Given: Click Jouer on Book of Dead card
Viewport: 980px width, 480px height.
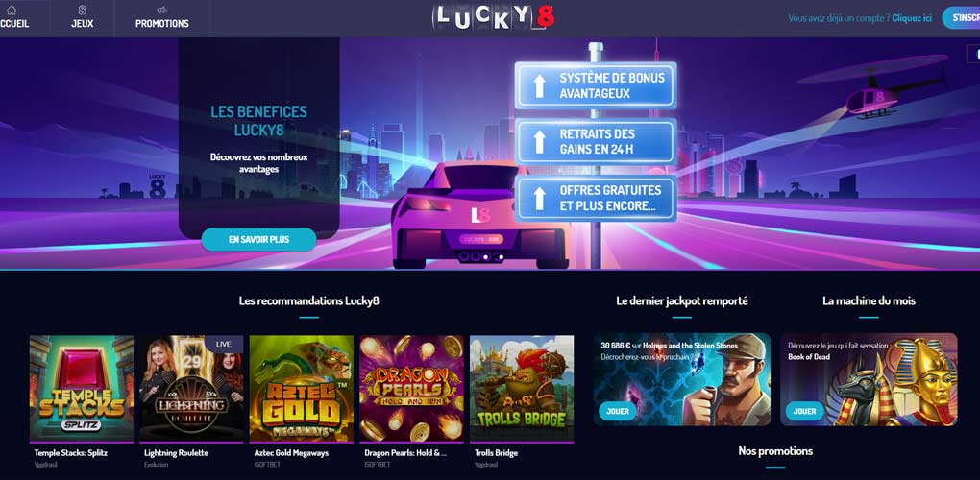Looking at the screenshot, I should coord(804,411).
